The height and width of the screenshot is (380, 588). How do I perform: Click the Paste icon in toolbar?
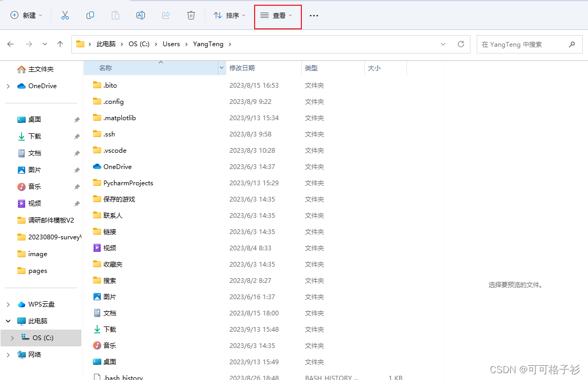115,15
